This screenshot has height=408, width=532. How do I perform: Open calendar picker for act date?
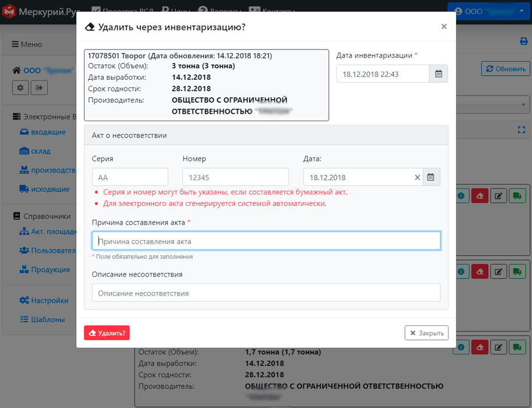point(431,177)
